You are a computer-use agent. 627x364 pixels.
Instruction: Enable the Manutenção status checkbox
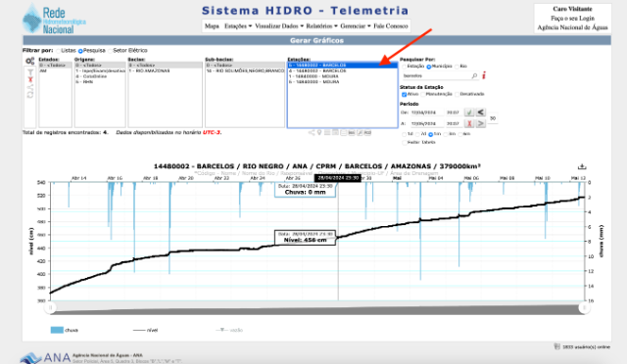pyautogui.click(x=423, y=94)
